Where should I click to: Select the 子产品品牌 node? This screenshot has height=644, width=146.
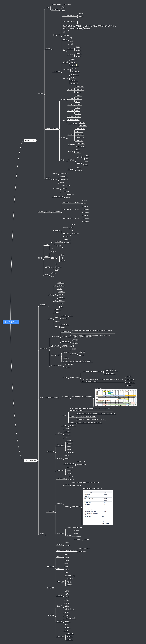pyautogui.click(x=55, y=9)
